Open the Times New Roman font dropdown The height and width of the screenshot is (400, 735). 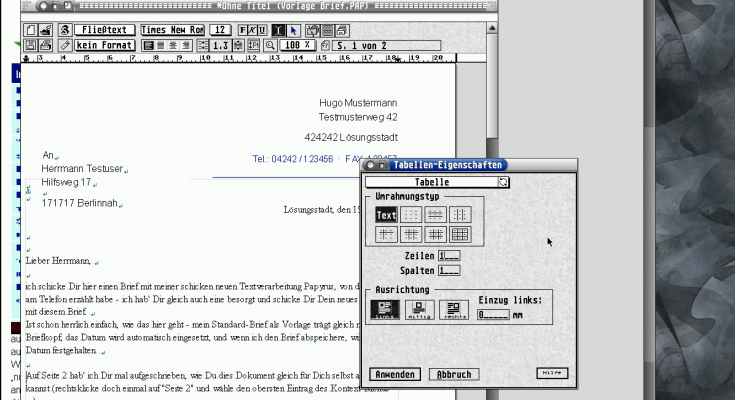point(171,31)
